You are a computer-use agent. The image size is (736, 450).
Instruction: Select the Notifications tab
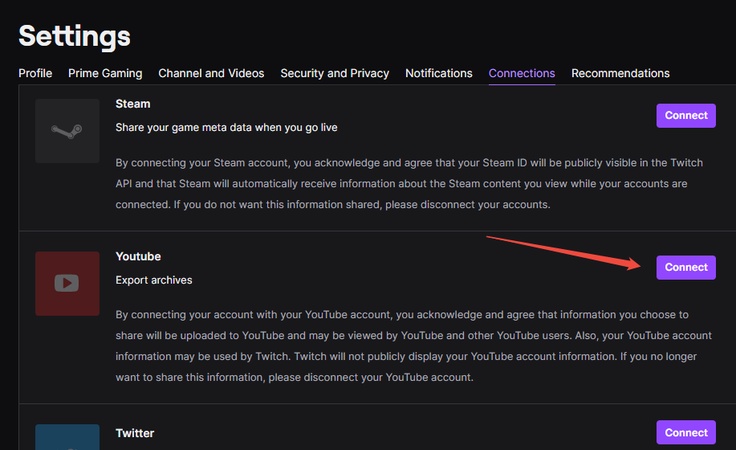pyautogui.click(x=439, y=73)
